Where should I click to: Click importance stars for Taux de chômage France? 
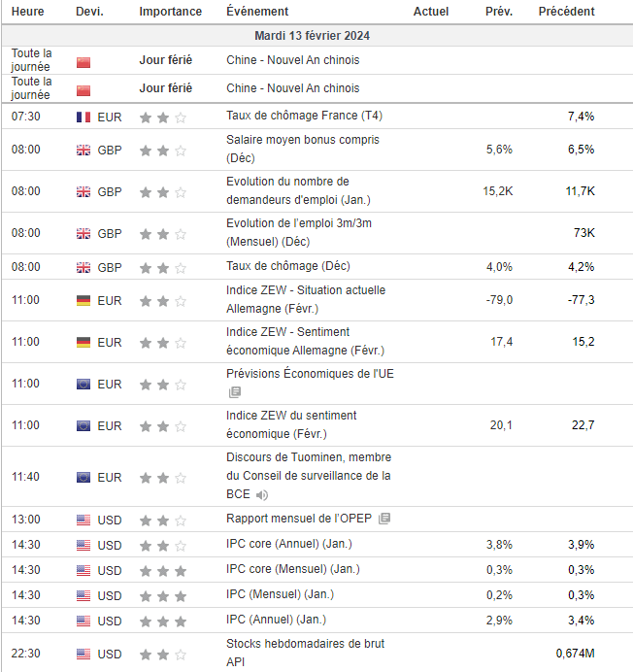[163, 117]
